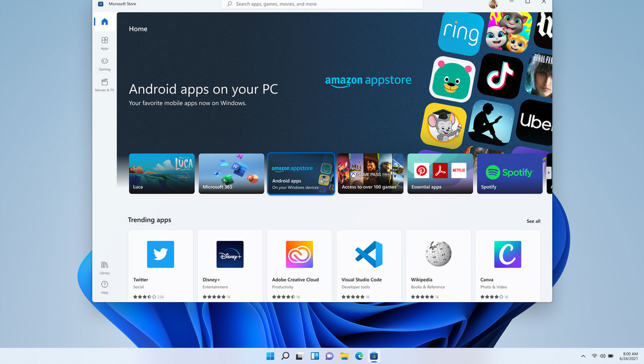644x364 pixels.
Task: Open the Apps section in sidebar
Action: pos(105,42)
